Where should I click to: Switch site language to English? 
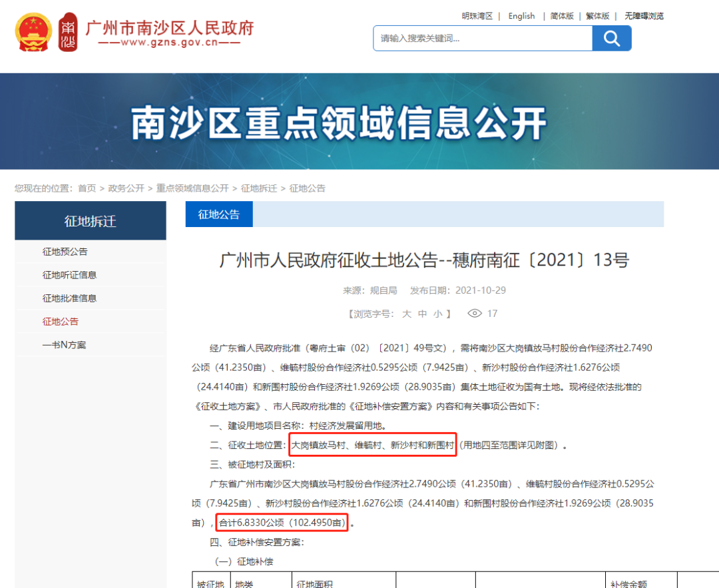pos(521,16)
